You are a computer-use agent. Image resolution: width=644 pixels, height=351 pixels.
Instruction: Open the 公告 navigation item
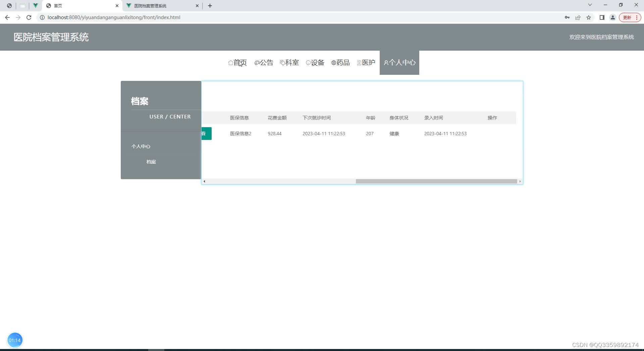click(264, 62)
